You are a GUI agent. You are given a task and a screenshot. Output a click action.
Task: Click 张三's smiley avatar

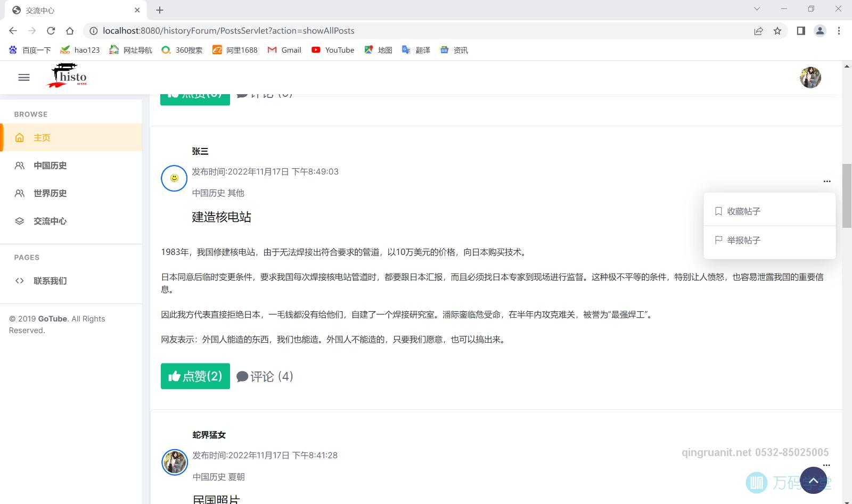pos(174,178)
